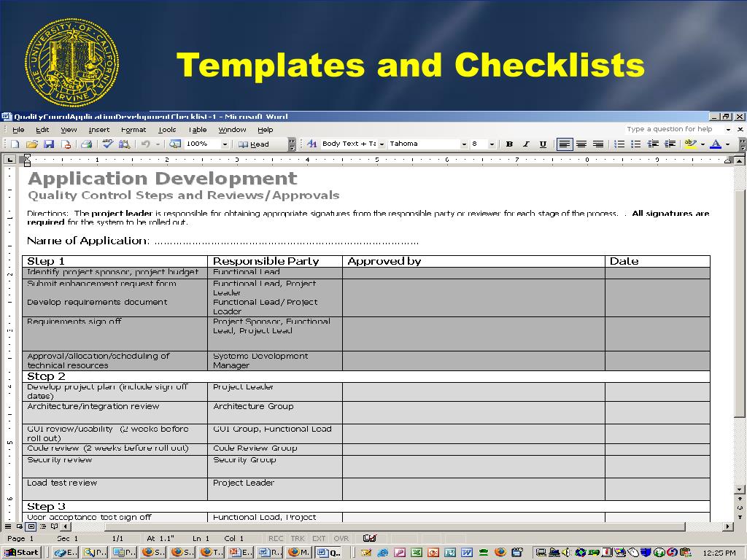The width and height of the screenshot is (747, 560).
Task: Expand the Undo history dropdown arrow
Action: click(x=158, y=144)
